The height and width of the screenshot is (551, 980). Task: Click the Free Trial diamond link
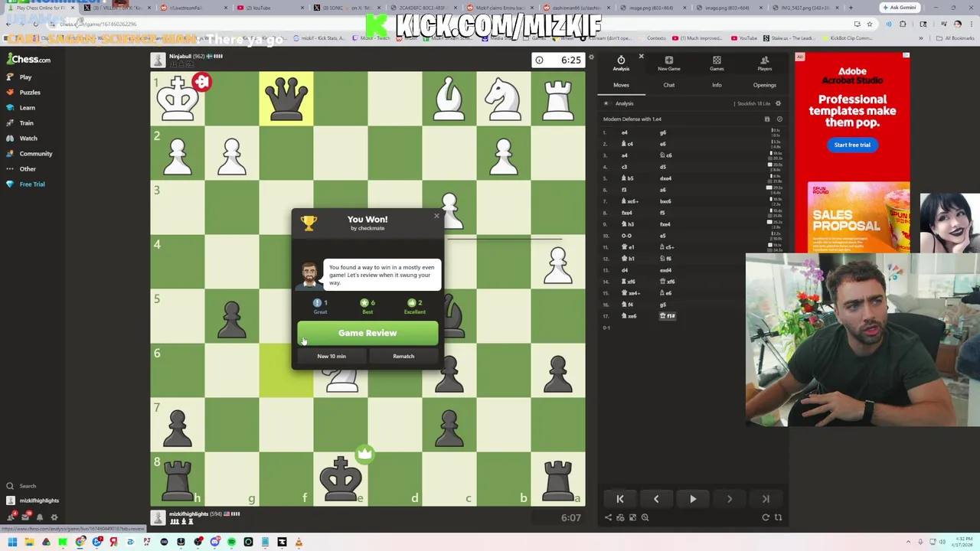click(26, 184)
